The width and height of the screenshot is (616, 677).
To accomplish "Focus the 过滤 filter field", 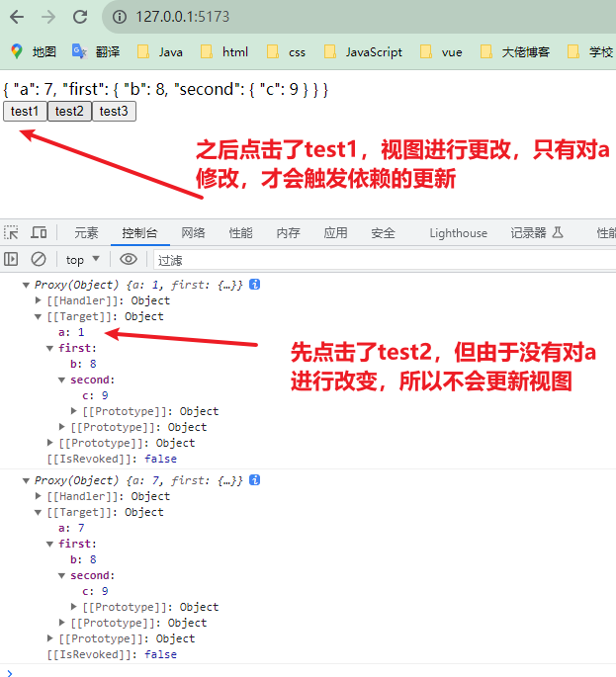I will (x=385, y=260).
